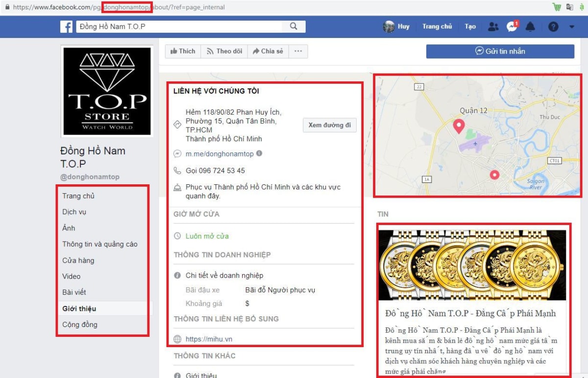Click the Facebook logo icon
This screenshot has height=378, width=588.
(x=67, y=27)
